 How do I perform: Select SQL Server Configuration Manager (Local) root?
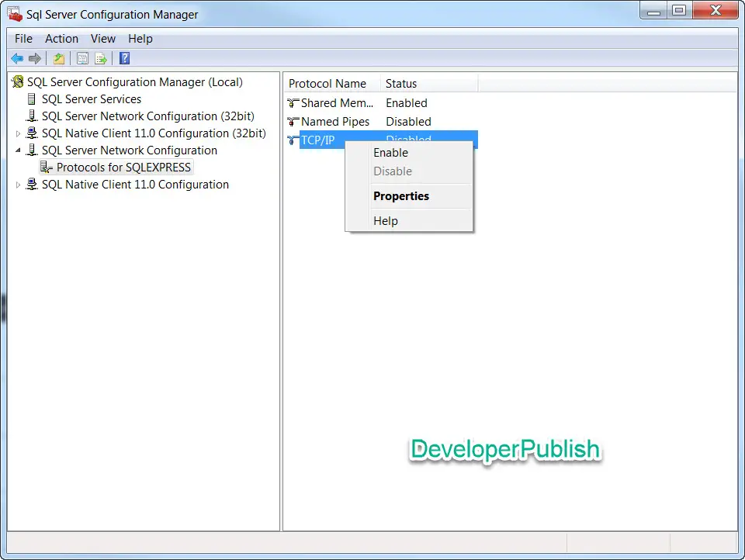(x=134, y=81)
